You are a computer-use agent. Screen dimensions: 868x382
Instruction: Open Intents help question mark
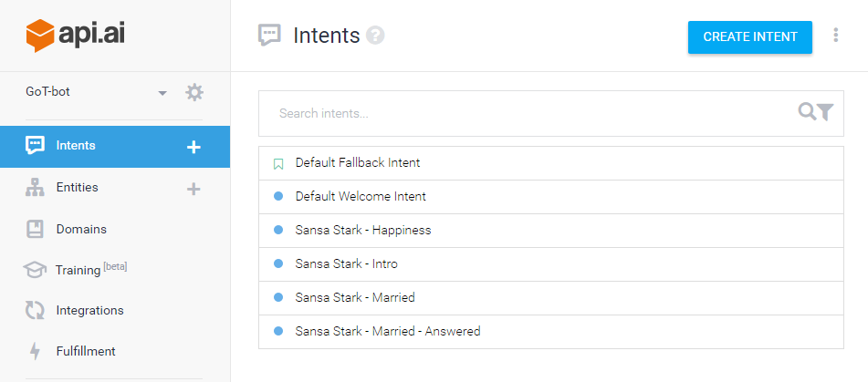(375, 36)
